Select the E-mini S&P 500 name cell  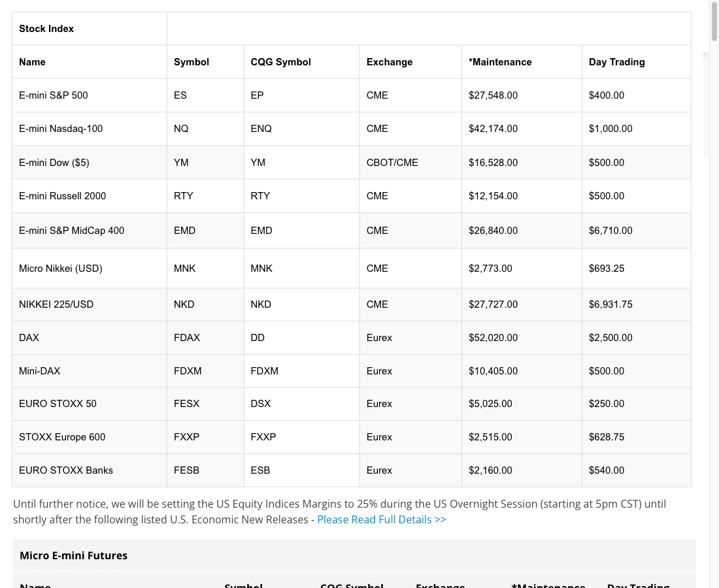pyautogui.click(x=90, y=95)
